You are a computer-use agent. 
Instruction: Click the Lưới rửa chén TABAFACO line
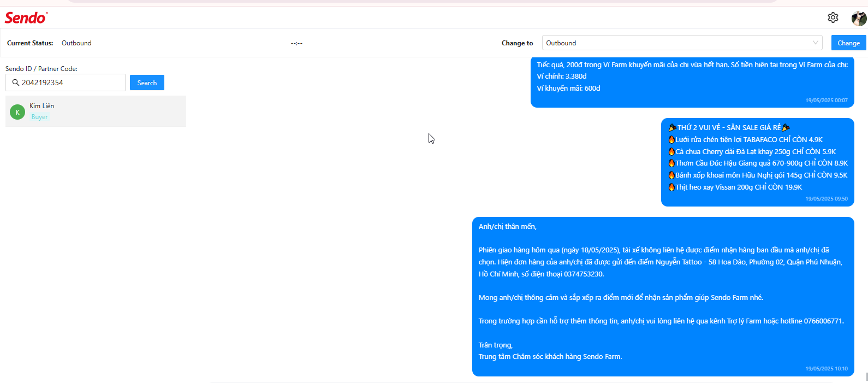point(745,139)
